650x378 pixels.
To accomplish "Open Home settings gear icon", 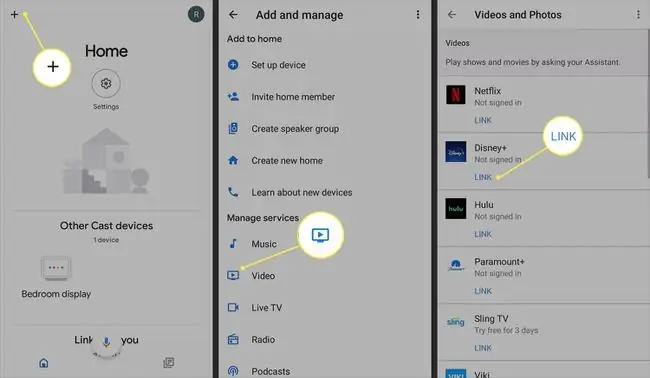I will (106, 84).
